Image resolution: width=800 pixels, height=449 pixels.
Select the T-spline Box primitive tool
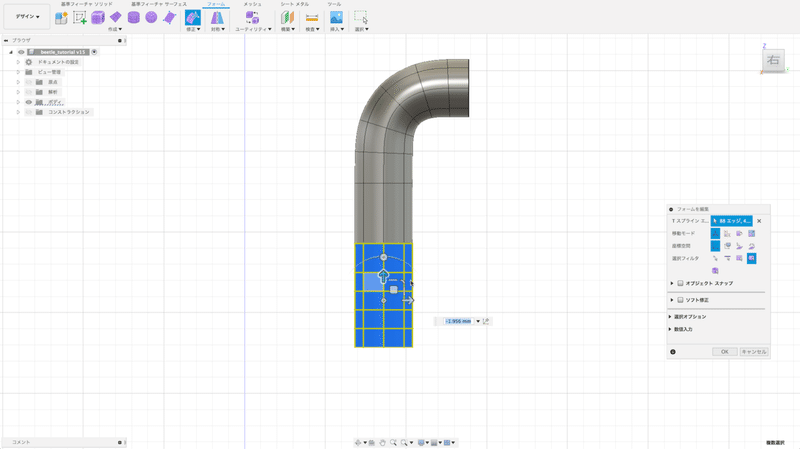click(98, 18)
